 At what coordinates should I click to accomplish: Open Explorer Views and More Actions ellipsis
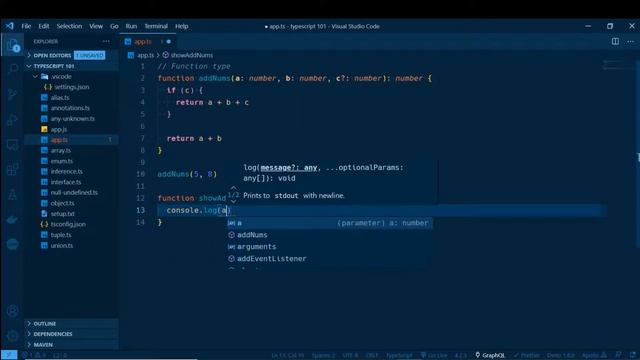[106, 41]
